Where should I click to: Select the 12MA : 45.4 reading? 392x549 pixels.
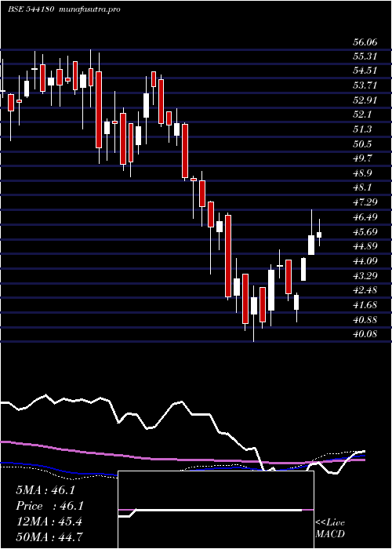(49, 522)
